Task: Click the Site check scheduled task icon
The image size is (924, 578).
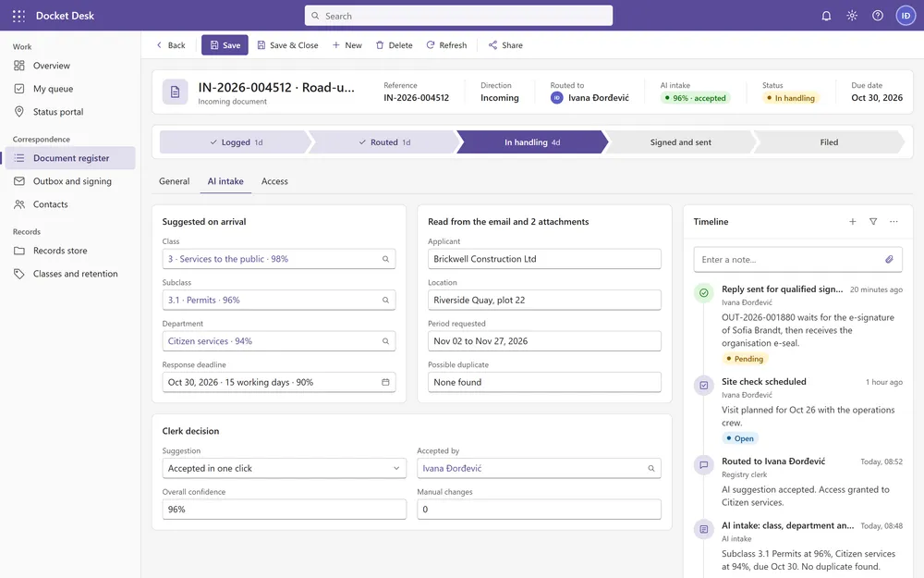Action: [703, 385]
